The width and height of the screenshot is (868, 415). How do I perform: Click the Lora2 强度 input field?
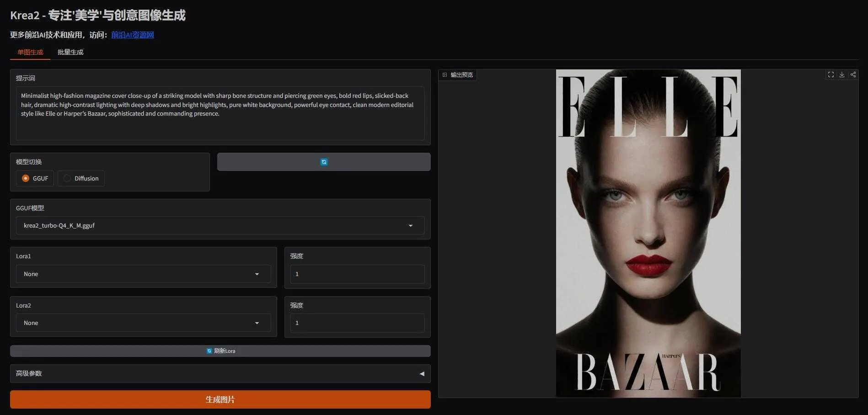click(x=357, y=323)
